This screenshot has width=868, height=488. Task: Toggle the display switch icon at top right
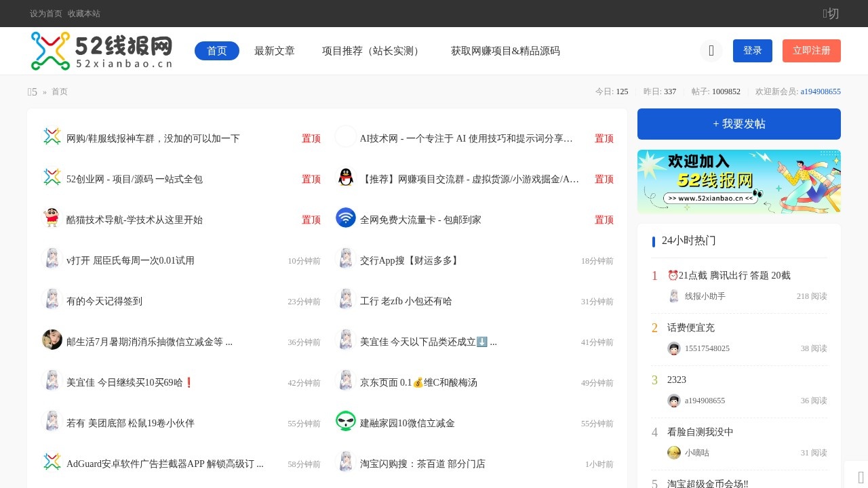coord(831,14)
